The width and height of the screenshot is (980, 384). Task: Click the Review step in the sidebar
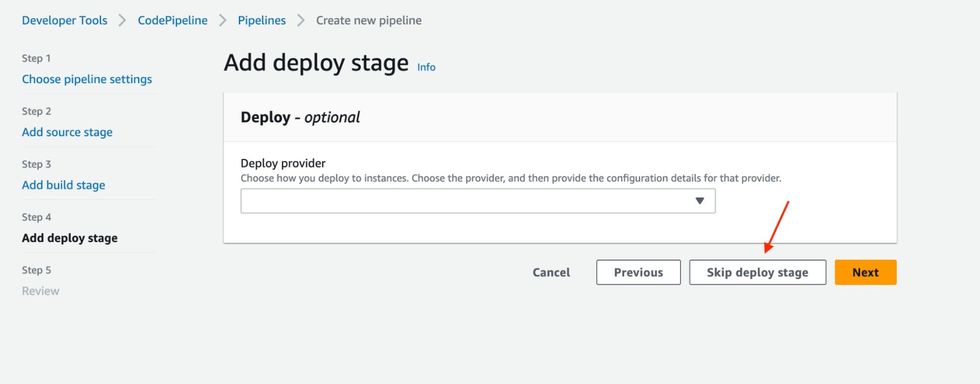point(41,291)
